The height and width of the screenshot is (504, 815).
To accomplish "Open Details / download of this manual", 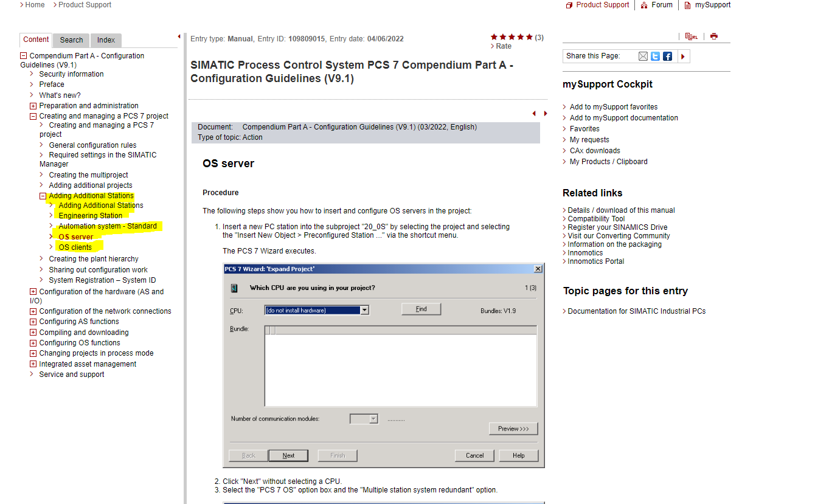I will 622,210.
